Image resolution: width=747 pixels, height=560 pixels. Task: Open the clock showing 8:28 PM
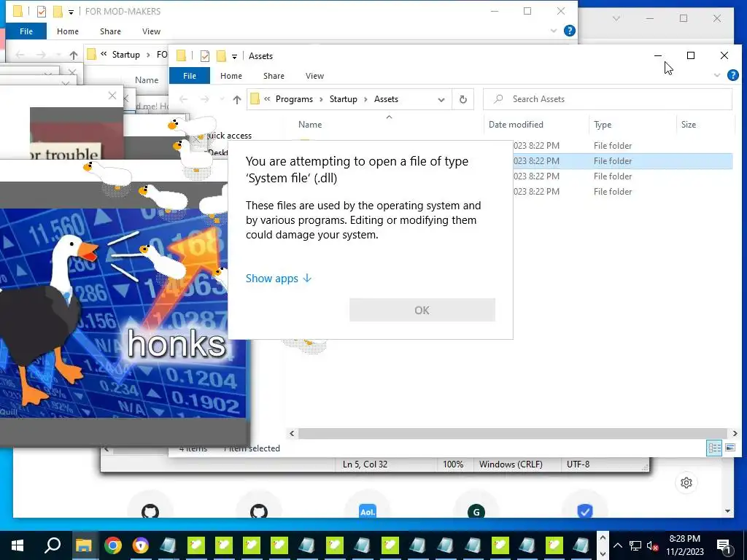pyautogui.click(x=684, y=545)
